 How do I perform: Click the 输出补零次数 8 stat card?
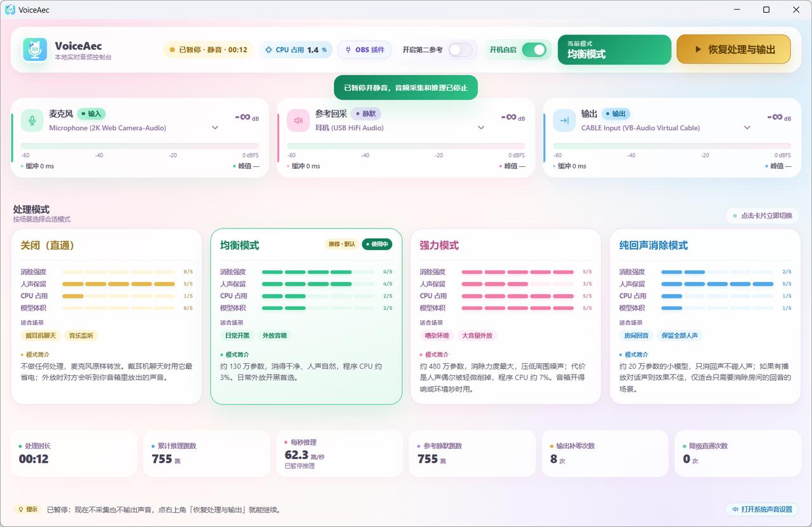[x=605, y=453]
